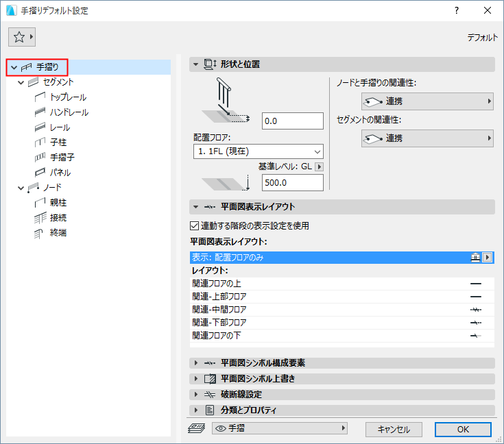
Task: Click the 分類とプロパティ document icon
Action: point(210,410)
